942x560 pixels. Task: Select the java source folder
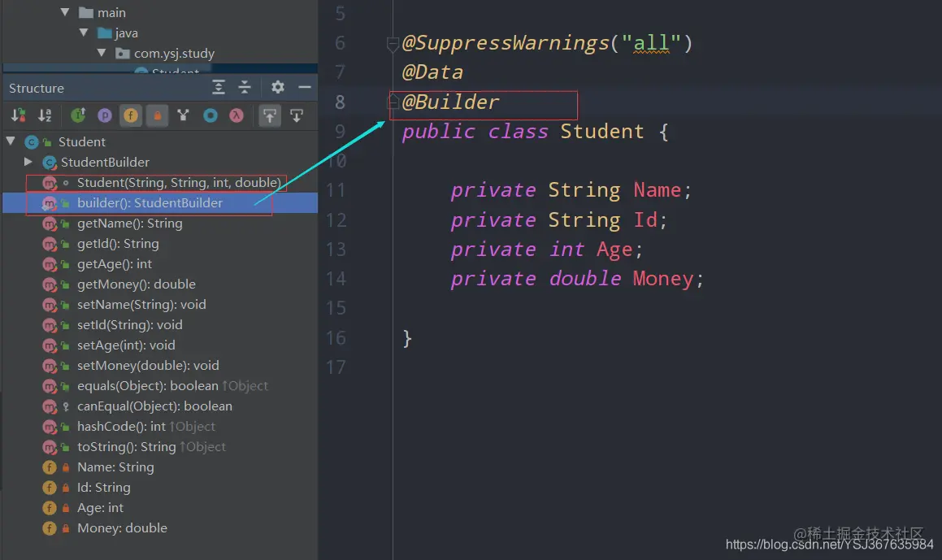[x=126, y=33]
